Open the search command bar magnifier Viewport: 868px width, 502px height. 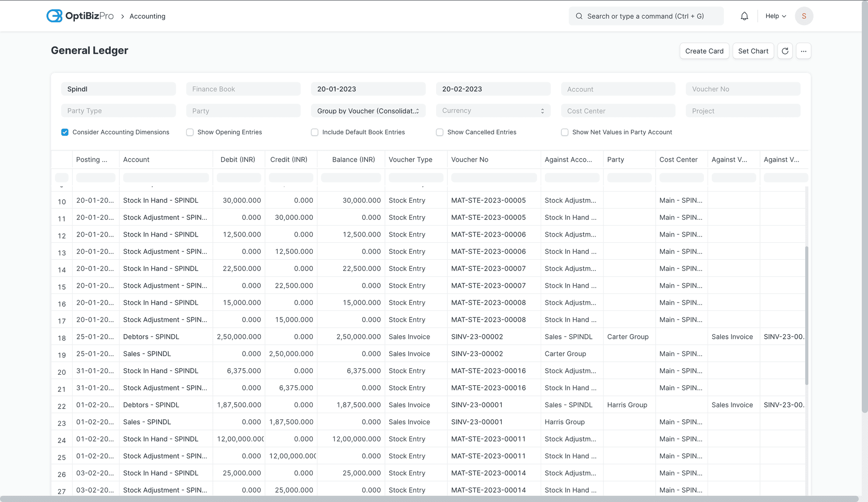click(x=579, y=16)
